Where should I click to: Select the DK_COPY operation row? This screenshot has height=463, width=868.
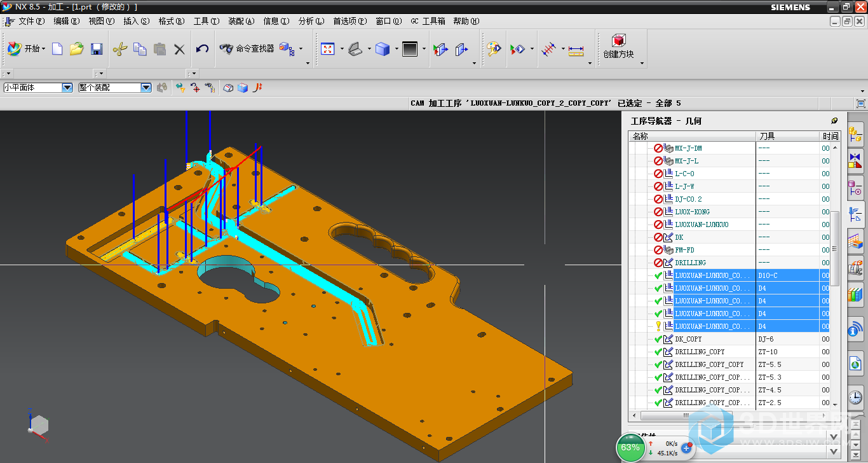tap(729, 339)
